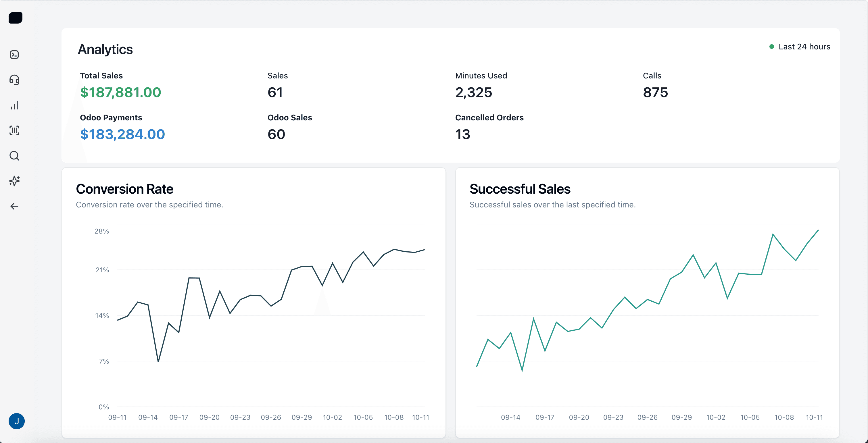Open the headset support icon
This screenshot has height=443, width=868.
tap(14, 80)
